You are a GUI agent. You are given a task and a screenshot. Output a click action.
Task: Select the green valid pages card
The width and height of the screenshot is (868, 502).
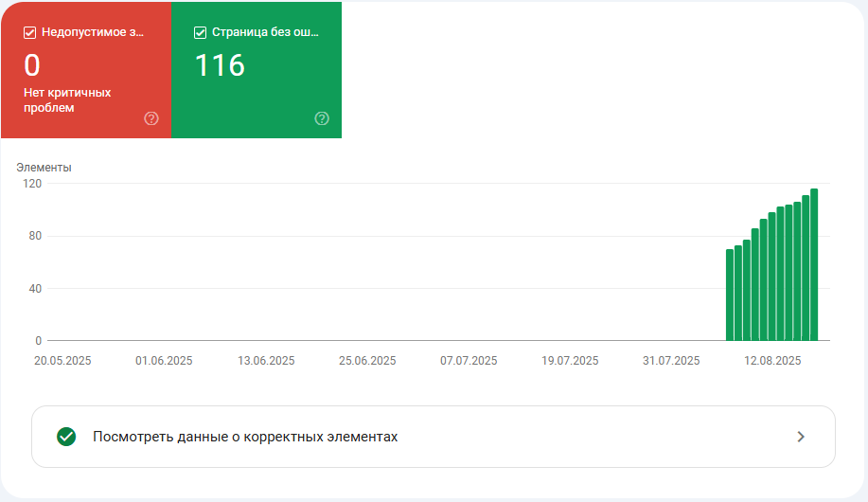(x=257, y=70)
